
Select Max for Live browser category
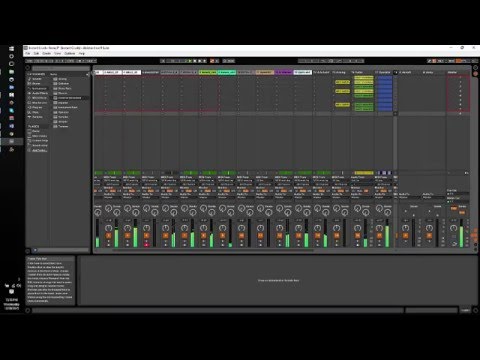tap(39, 103)
